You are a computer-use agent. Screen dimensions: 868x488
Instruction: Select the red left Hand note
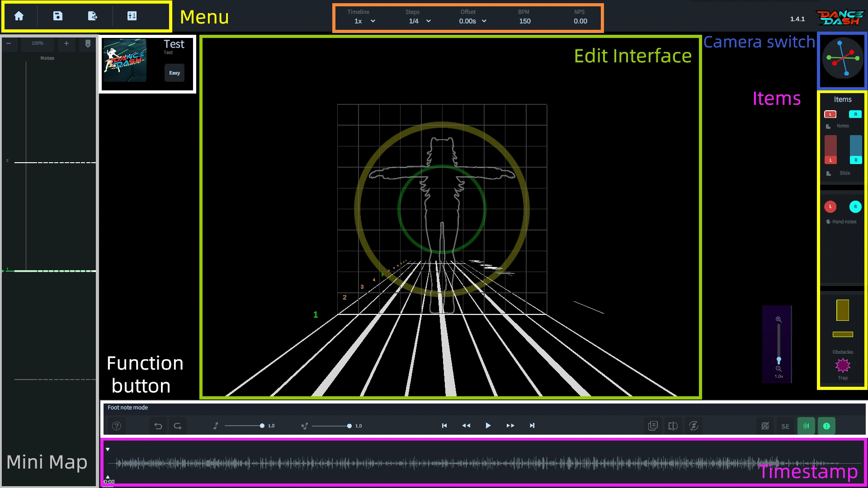coord(830,207)
